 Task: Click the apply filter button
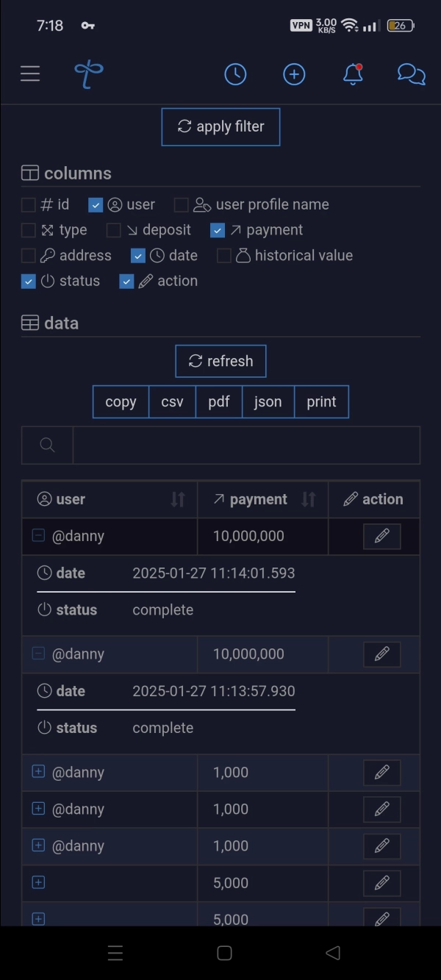220,127
